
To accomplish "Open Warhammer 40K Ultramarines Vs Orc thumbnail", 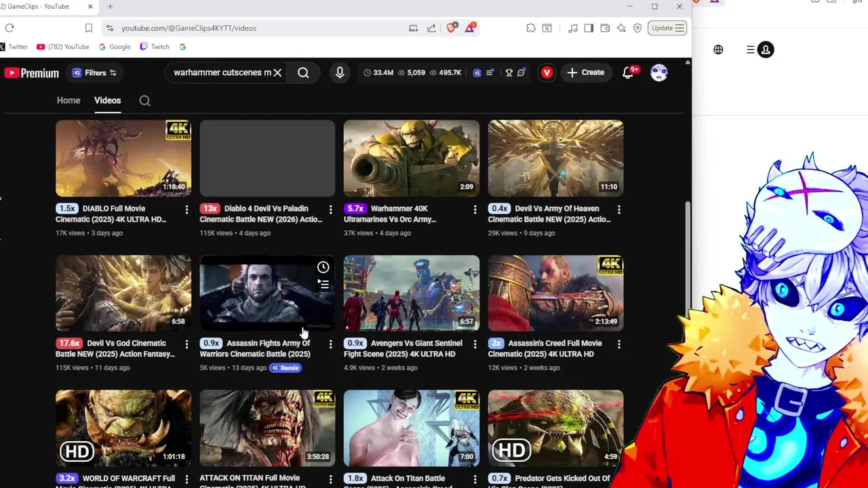I will point(412,158).
